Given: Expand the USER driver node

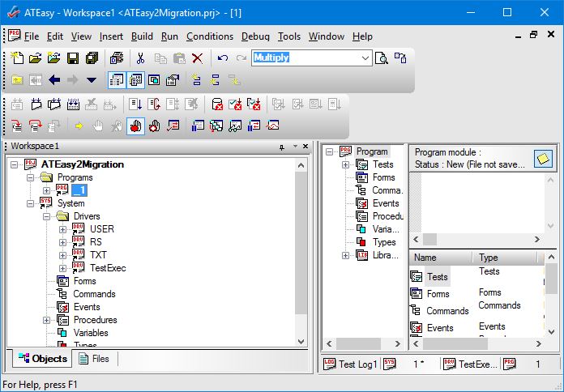Looking at the screenshot, I should [x=62, y=229].
